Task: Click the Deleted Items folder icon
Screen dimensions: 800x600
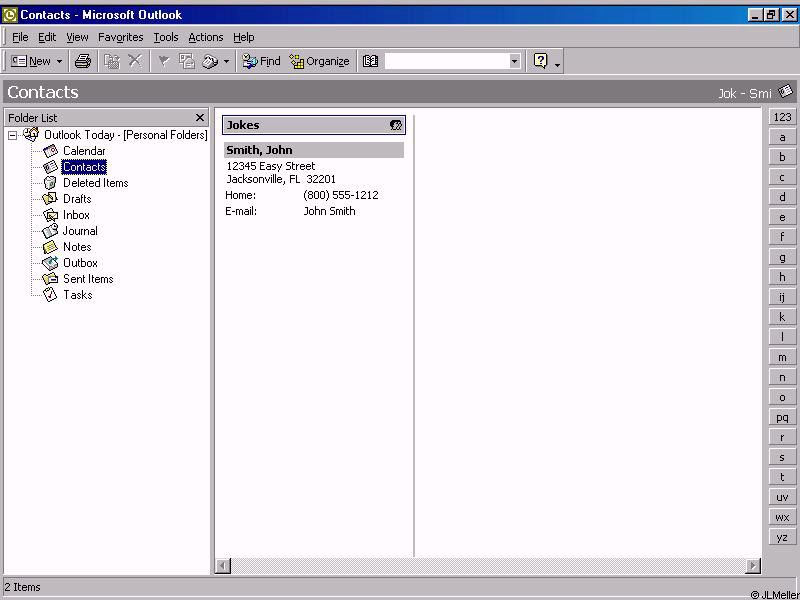Action: [x=50, y=183]
